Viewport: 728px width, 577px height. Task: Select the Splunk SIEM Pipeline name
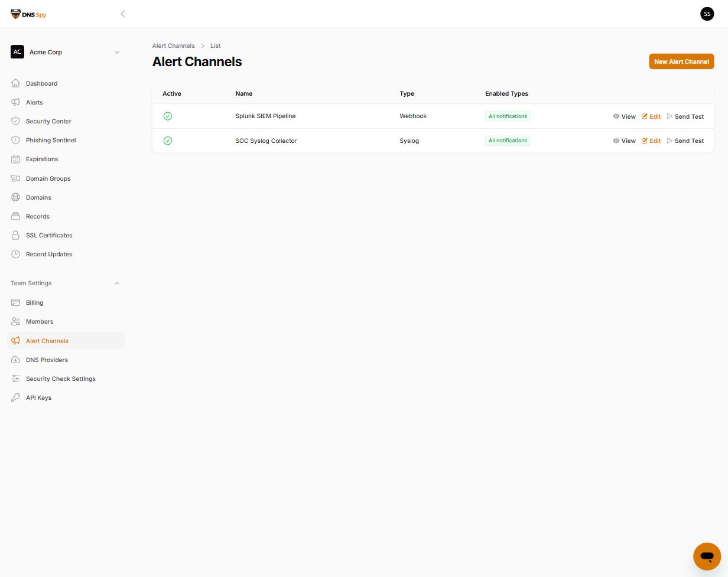tap(265, 116)
